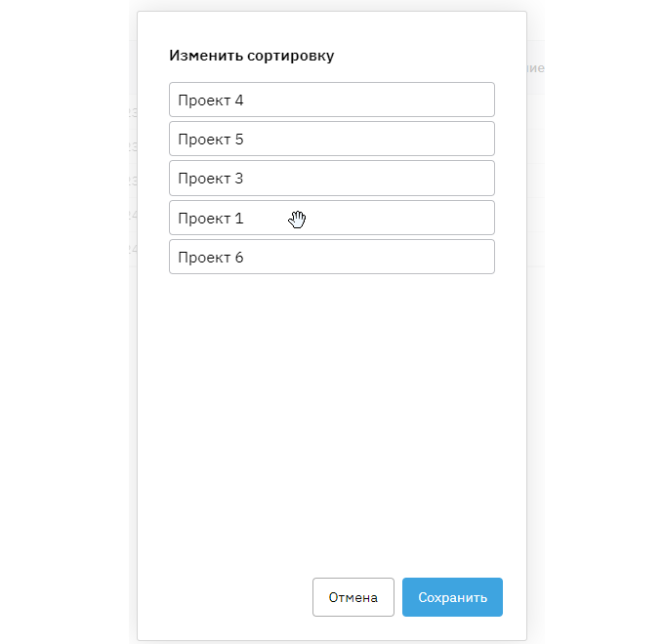Click the Проект 5 text label
The width and height of the screenshot is (664, 644).
tap(210, 140)
